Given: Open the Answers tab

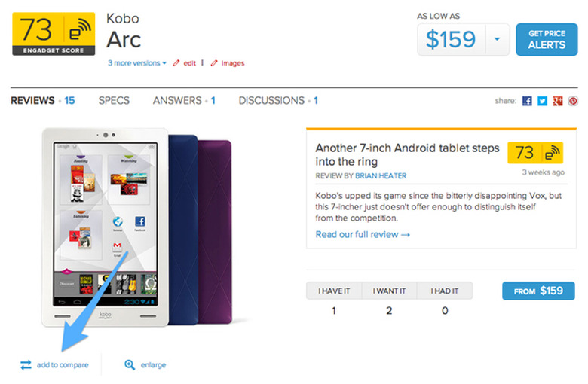Looking at the screenshot, I should pos(184,100).
